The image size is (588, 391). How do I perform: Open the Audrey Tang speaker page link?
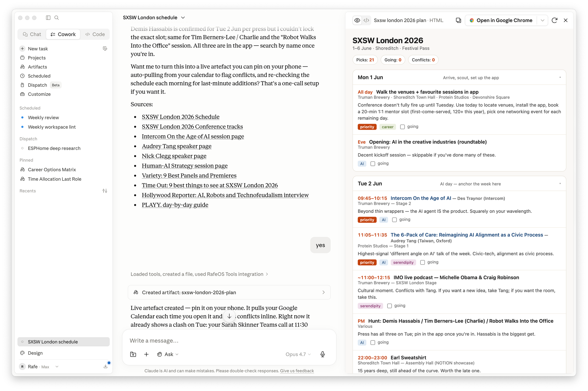(x=177, y=146)
